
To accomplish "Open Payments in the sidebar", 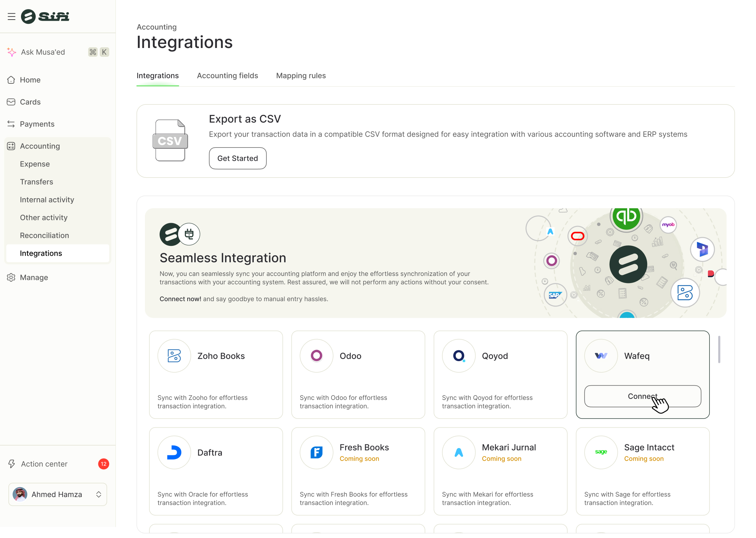I will [58, 124].
